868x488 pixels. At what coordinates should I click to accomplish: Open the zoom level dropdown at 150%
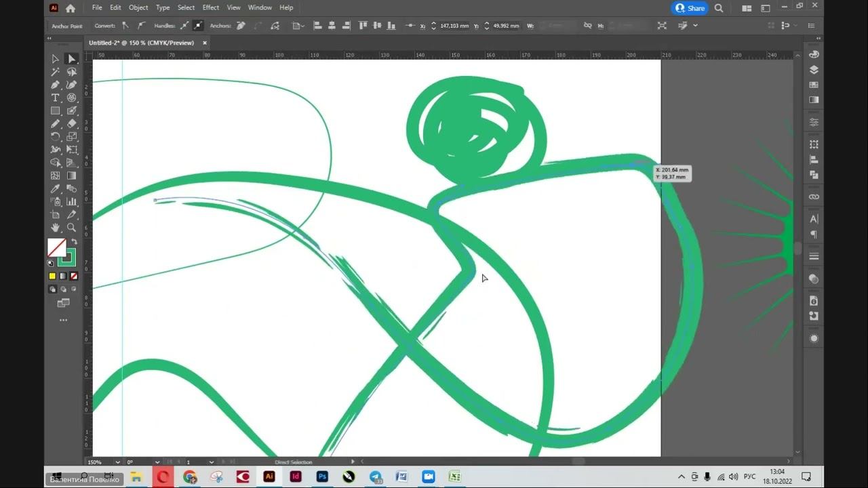tap(117, 462)
